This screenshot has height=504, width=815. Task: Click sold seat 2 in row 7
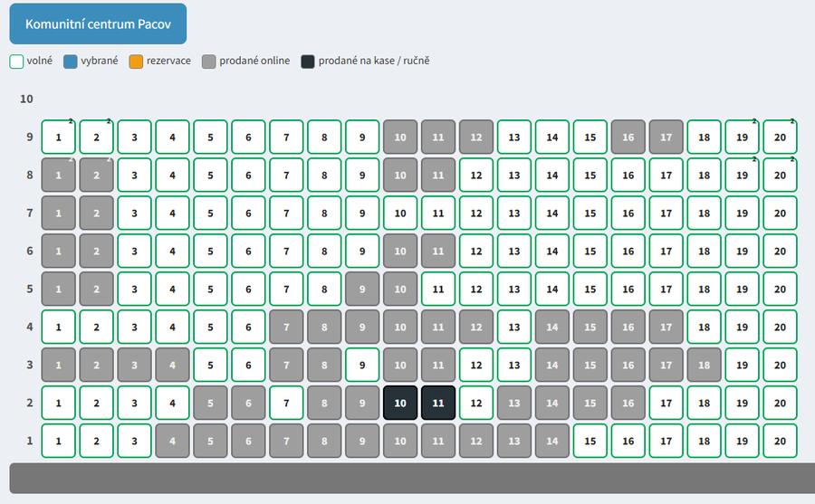[x=96, y=213]
